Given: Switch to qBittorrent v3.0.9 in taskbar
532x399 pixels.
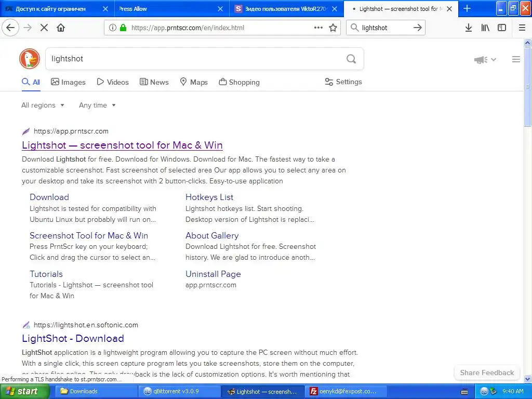Looking at the screenshot, I should click(x=179, y=391).
